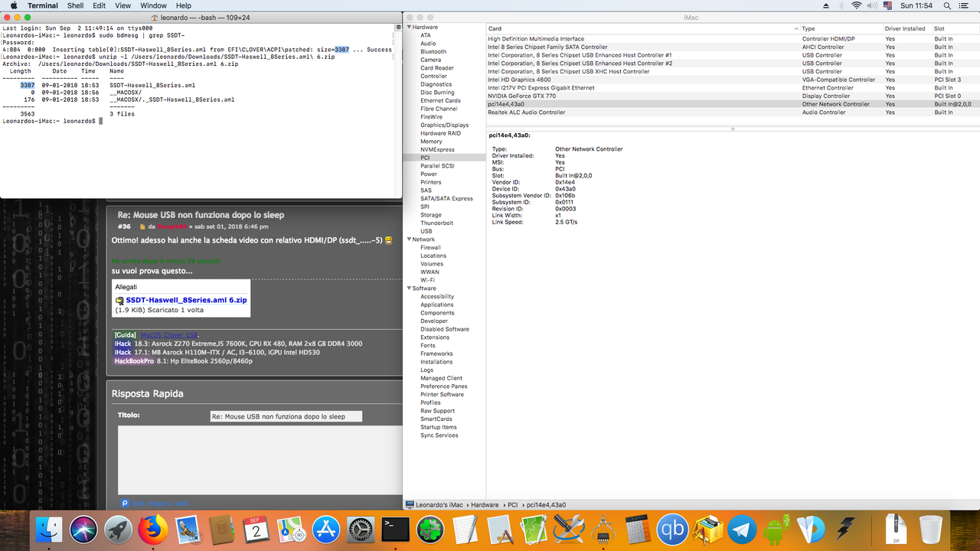Open the Trash in the dock
Viewport: 980px width, 551px height.
click(931, 529)
